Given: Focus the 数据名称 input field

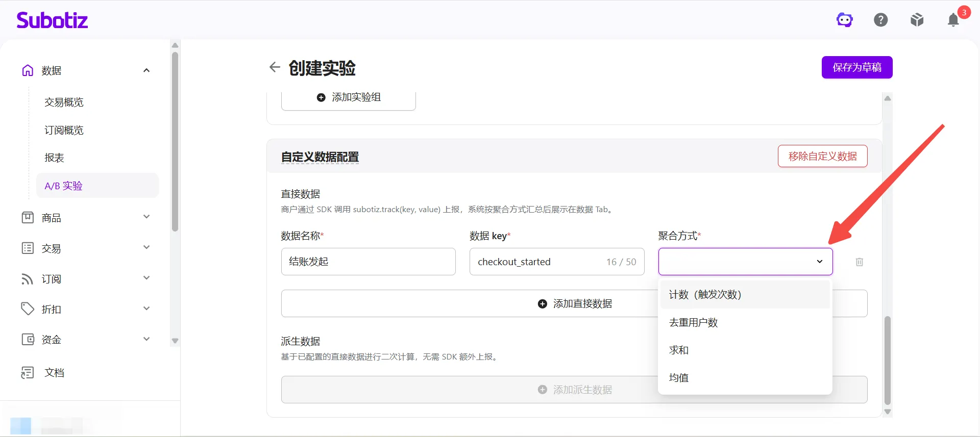Looking at the screenshot, I should pyautogui.click(x=369, y=262).
